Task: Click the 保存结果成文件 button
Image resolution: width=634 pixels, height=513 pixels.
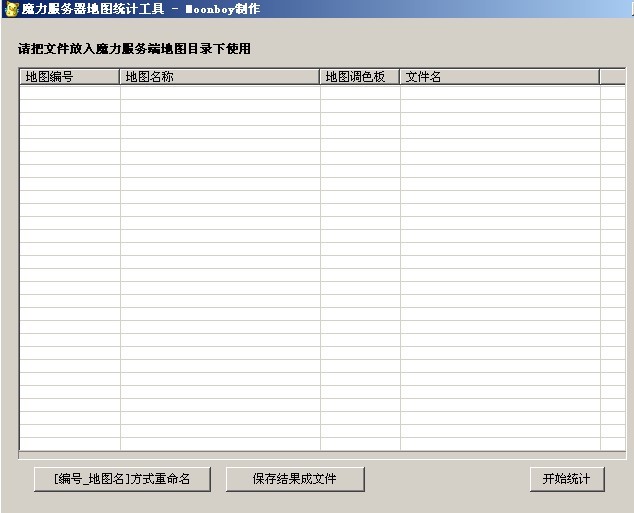Action: pyautogui.click(x=295, y=479)
